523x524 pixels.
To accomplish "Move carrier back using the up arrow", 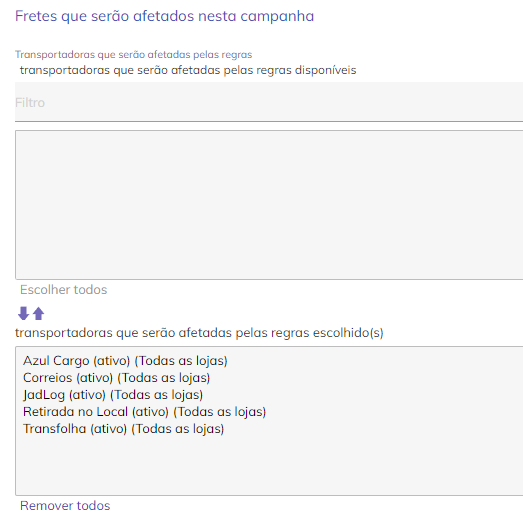I will (x=38, y=313).
